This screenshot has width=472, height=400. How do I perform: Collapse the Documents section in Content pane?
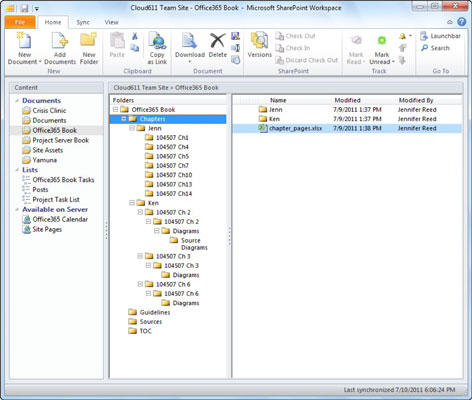point(17,101)
